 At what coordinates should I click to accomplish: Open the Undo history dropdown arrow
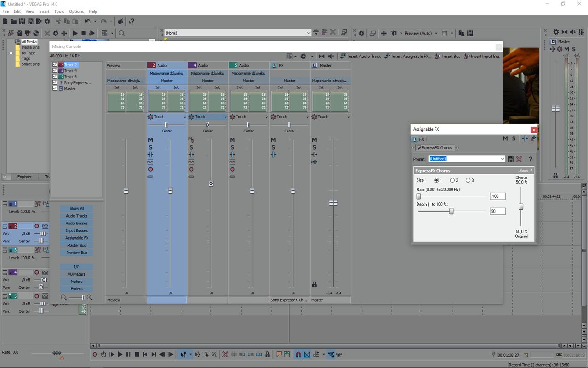(x=95, y=21)
